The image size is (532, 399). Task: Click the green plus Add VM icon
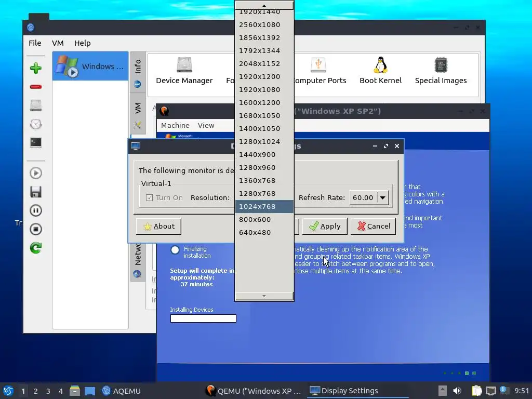[36, 68]
